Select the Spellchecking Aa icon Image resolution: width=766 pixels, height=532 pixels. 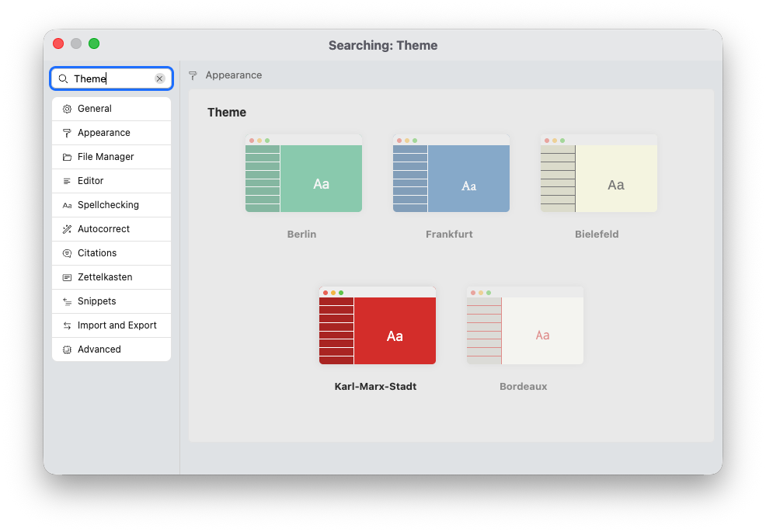click(67, 205)
